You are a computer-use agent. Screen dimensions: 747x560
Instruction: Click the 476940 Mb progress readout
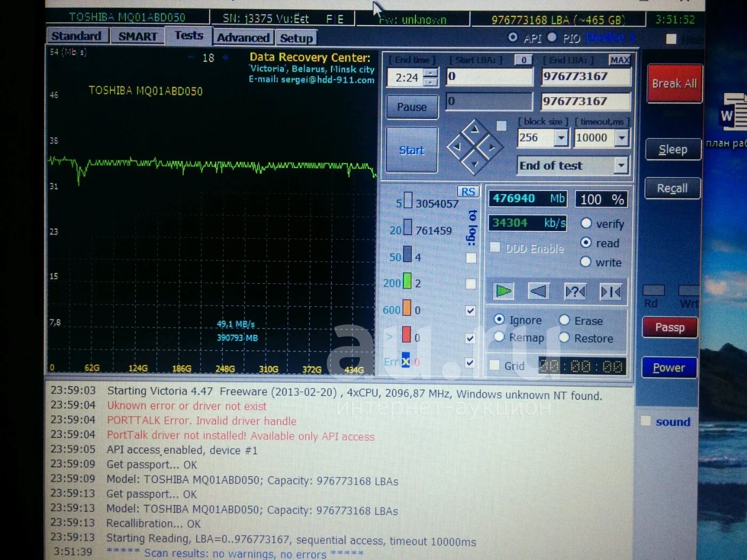tap(528, 199)
